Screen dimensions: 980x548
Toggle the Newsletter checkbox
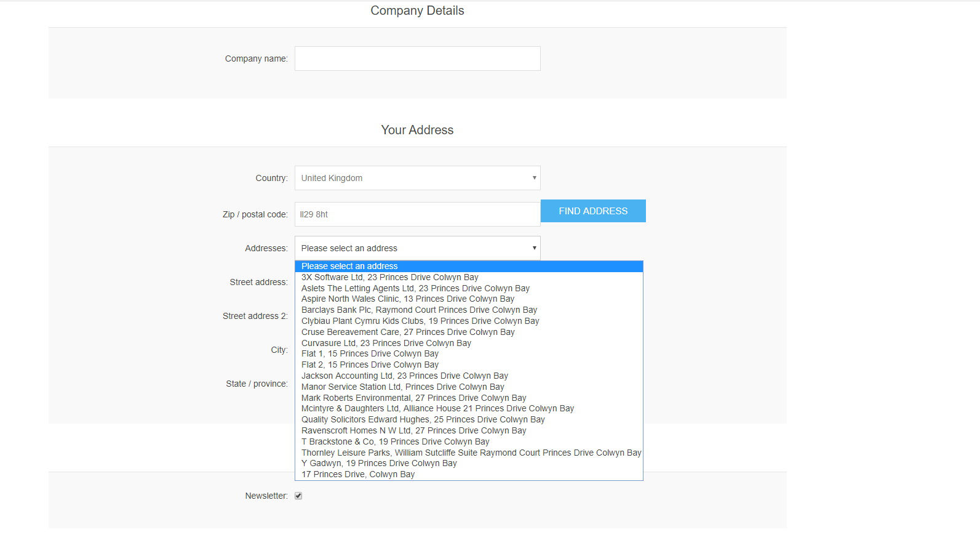point(298,496)
